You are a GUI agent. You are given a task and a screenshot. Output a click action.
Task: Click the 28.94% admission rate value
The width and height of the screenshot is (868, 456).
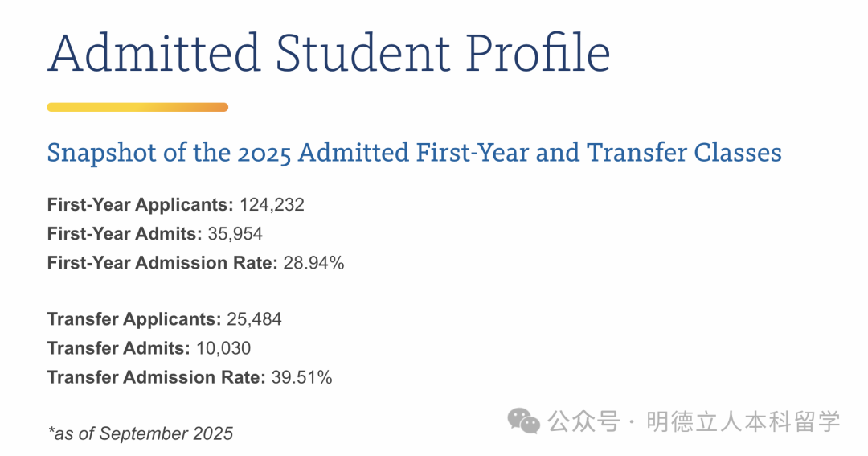pyautogui.click(x=313, y=262)
